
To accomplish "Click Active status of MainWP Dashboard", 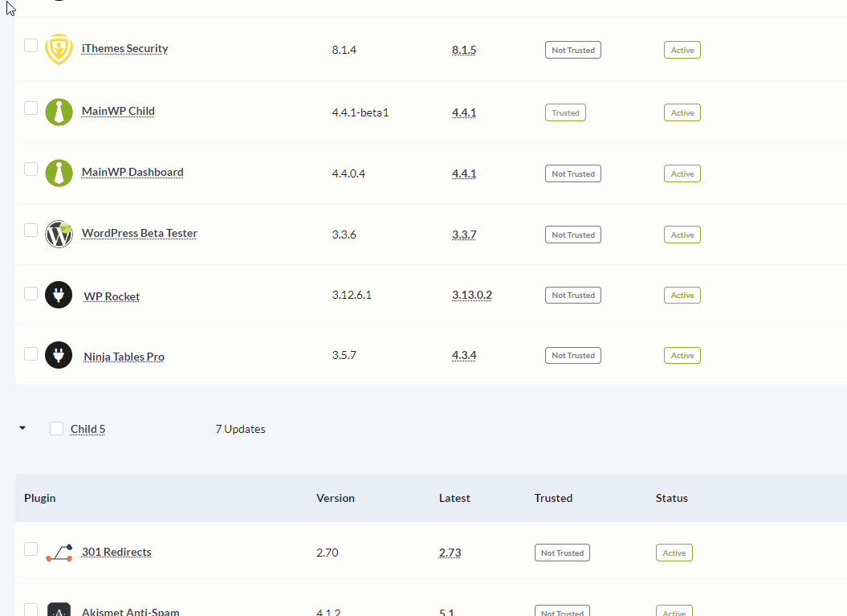I will [x=682, y=174].
